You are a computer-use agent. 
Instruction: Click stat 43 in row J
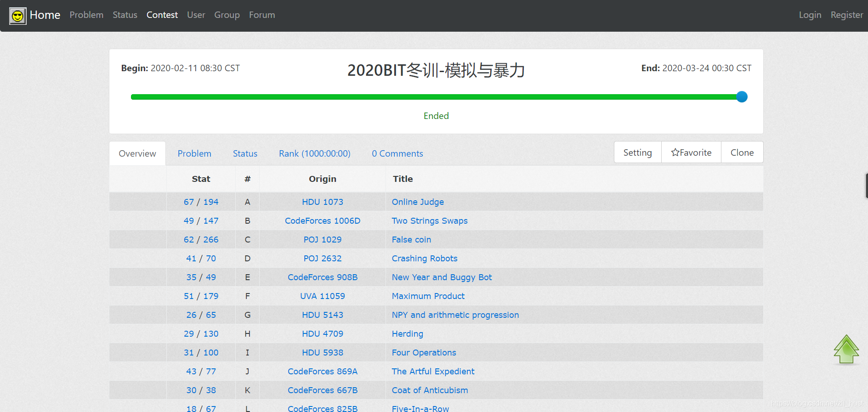pyautogui.click(x=191, y=371)
